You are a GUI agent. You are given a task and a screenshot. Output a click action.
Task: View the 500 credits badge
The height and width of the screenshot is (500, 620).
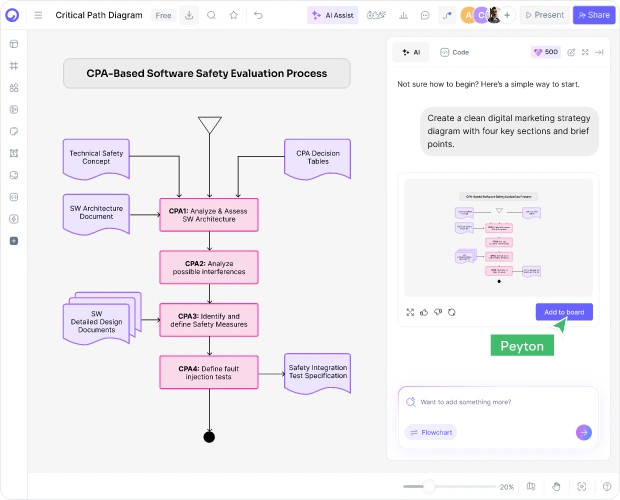pos(546,52)
